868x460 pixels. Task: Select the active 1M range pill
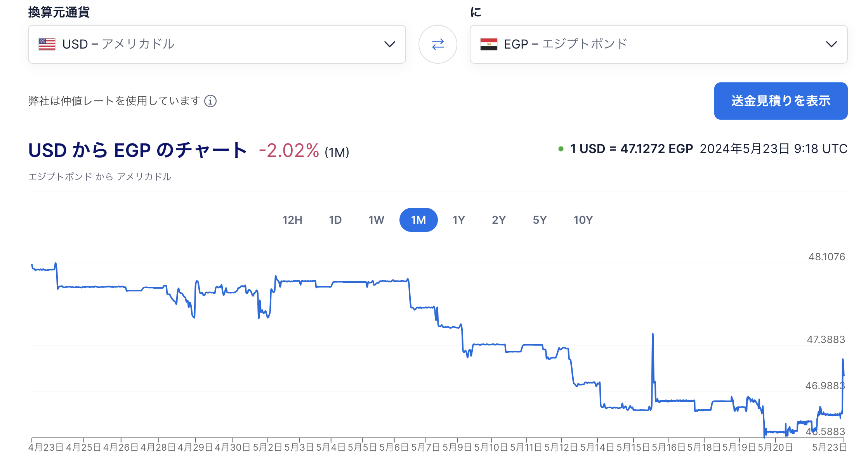pyautogui.click(x=418, y=220)
